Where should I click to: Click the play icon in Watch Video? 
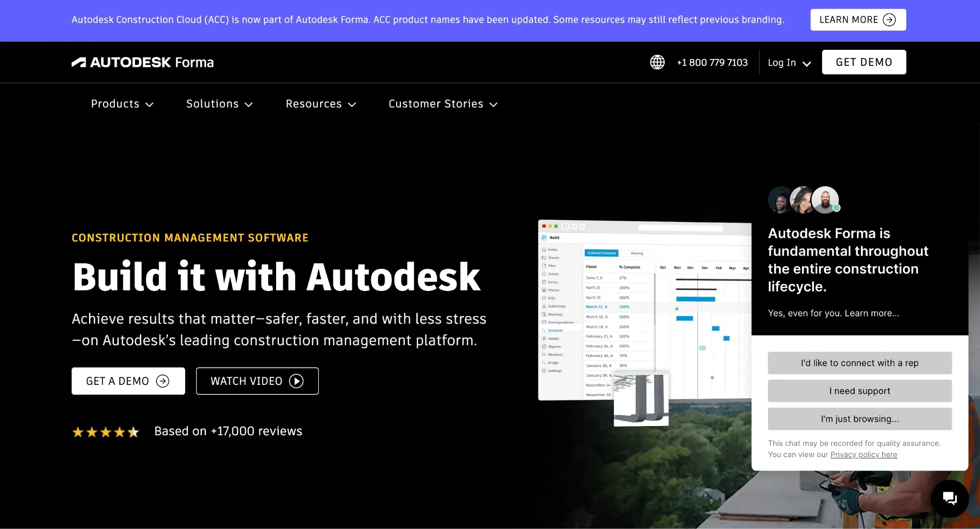point(296,381)
